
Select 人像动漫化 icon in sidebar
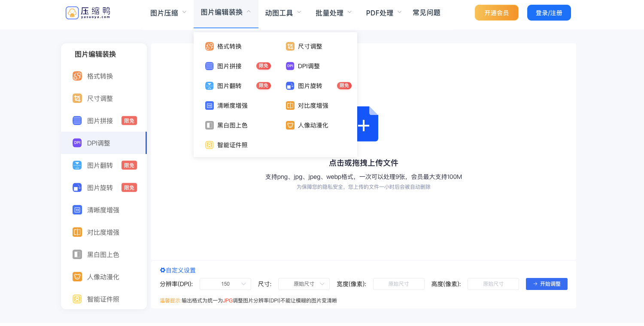point(77,277)
